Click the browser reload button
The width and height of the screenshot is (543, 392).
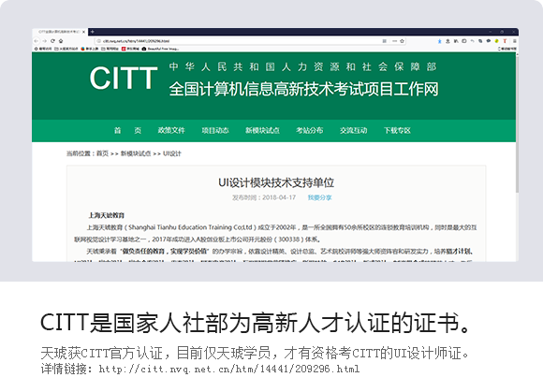[52, 41]
